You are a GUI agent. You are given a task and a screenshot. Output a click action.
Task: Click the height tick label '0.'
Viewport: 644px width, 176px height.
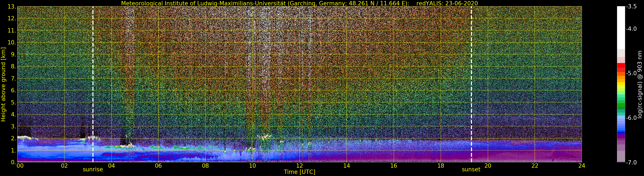coord(13,162)
